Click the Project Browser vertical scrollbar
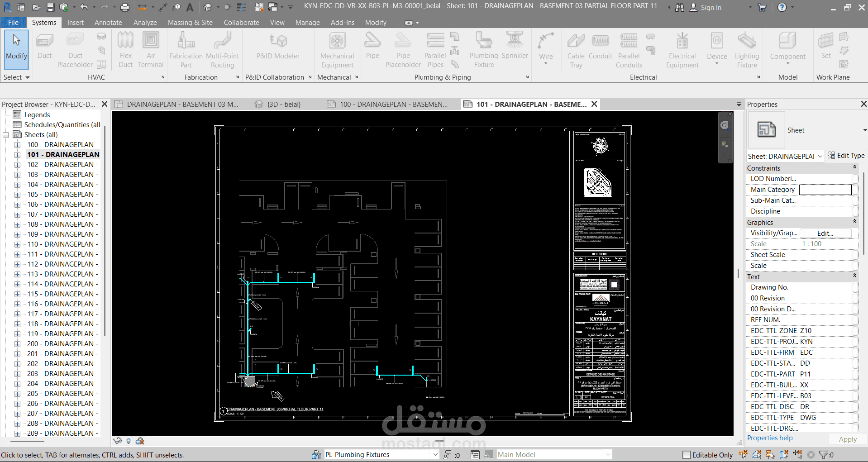This screenshot has width=868, height=462. tap(105, 231)
